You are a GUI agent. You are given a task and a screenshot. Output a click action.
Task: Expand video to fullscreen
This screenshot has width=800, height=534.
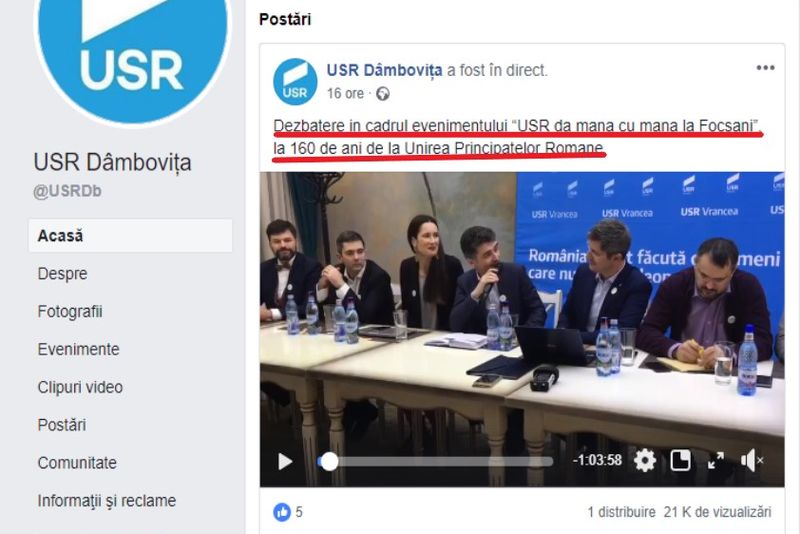[x=716, y=461]
